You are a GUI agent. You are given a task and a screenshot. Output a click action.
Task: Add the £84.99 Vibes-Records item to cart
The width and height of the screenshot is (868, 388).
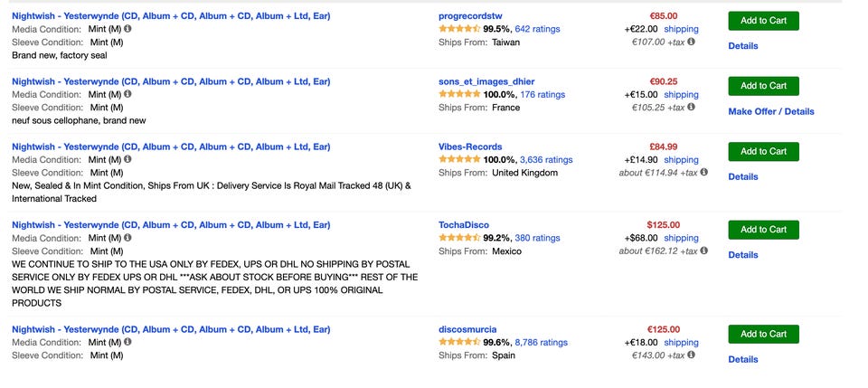point(763,151)
